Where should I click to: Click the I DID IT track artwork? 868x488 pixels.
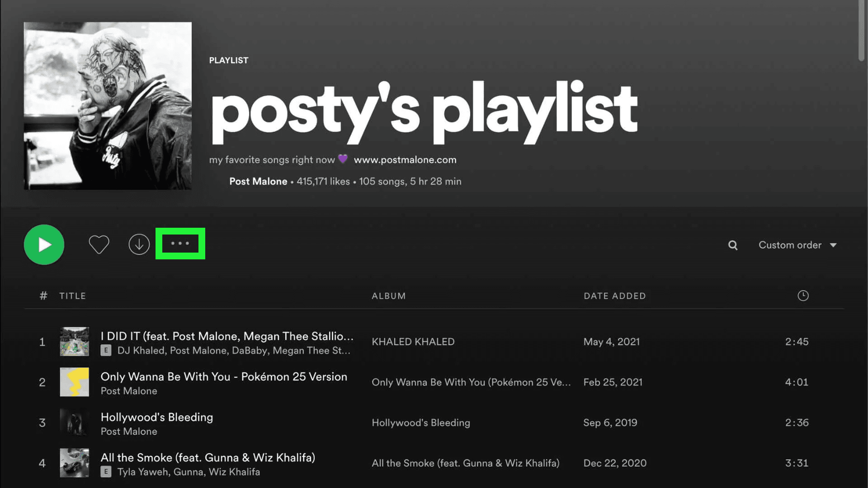click(x=75, y=342)
